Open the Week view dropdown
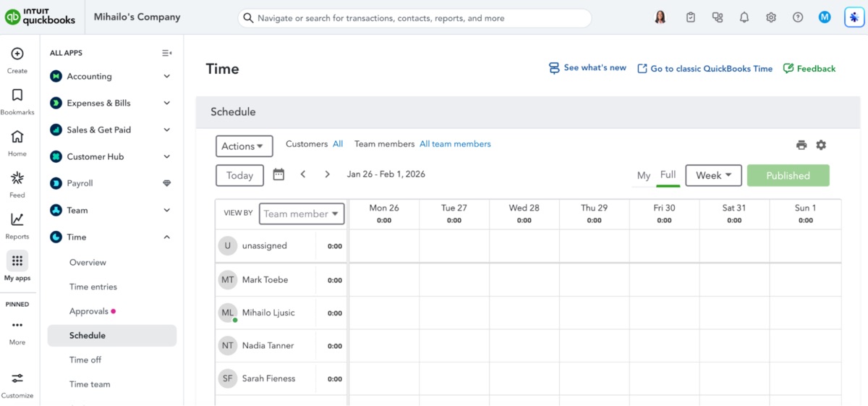The width and height of the screenshot is (868, 406). coord(713,175)
